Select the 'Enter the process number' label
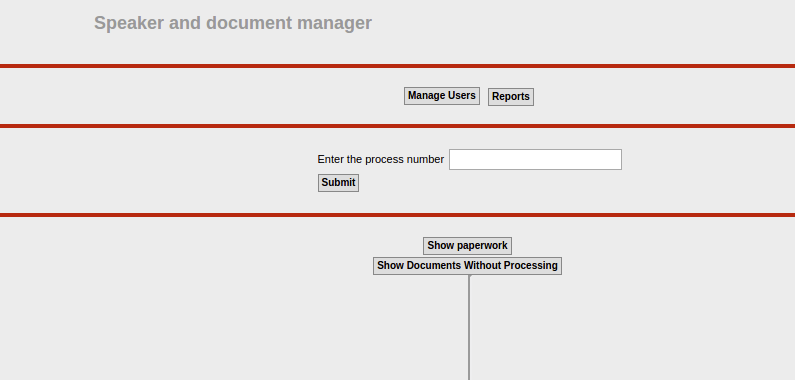 click(381, 159)
